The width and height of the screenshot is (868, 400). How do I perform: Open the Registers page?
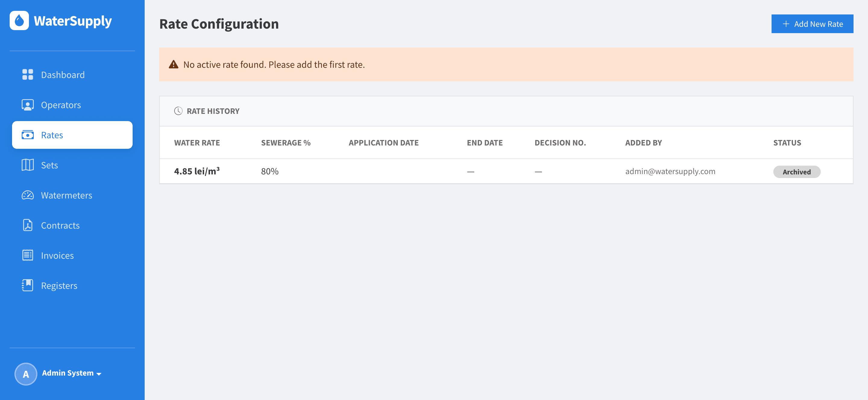[x=72, y=286]
